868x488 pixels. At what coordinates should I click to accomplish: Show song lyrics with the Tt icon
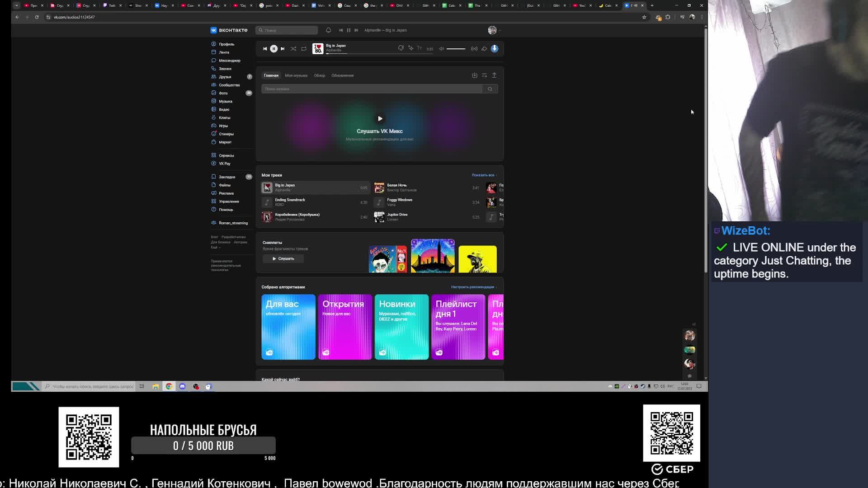point(420,48)
